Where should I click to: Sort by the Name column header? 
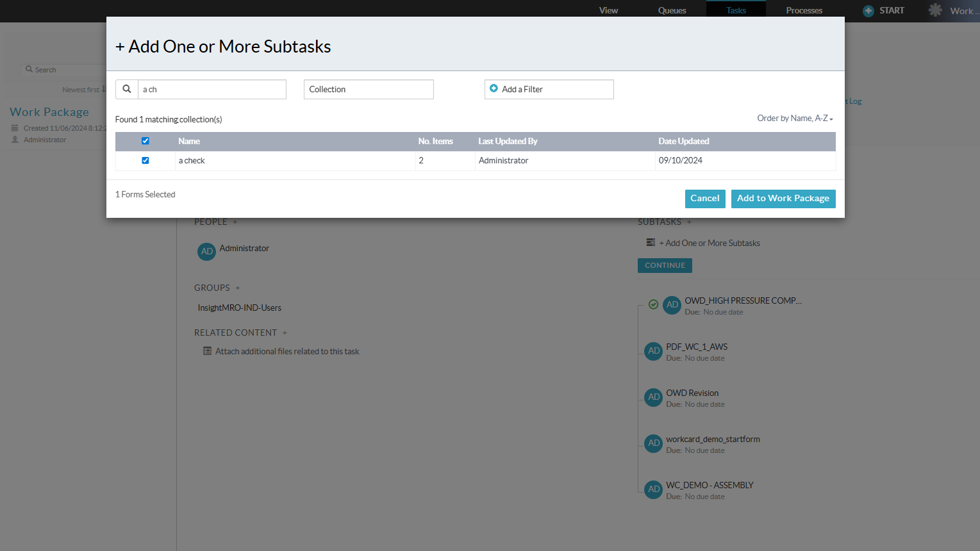[x=189, y=141]
